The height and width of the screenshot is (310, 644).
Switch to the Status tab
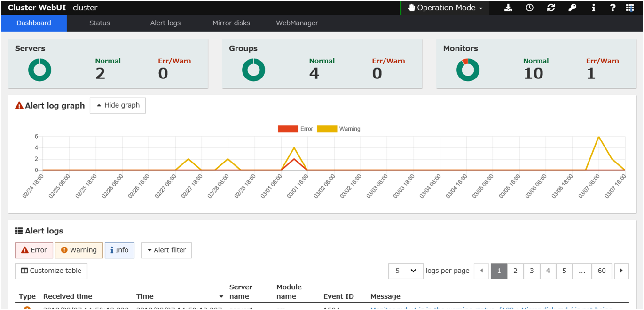coord(100,23)
